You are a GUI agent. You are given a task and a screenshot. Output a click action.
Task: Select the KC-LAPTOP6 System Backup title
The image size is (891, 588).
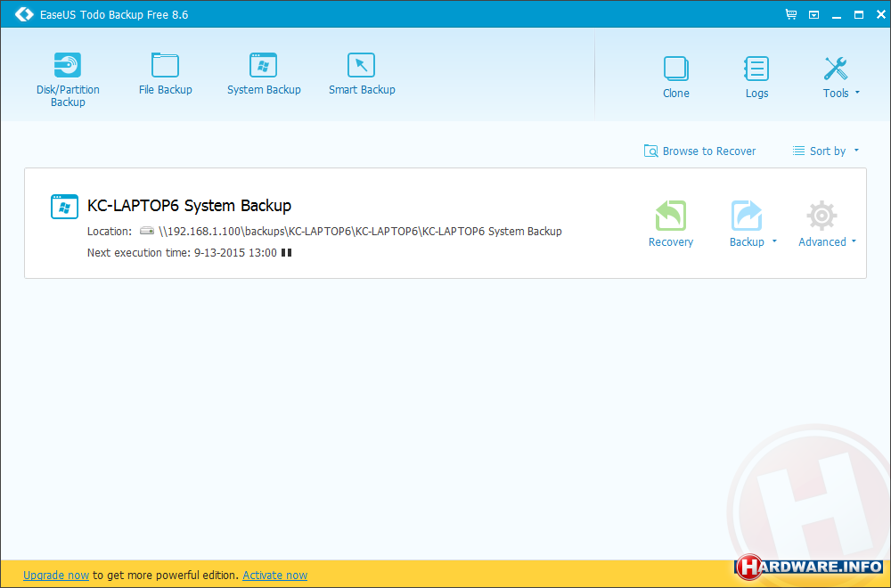coord(189,205)
